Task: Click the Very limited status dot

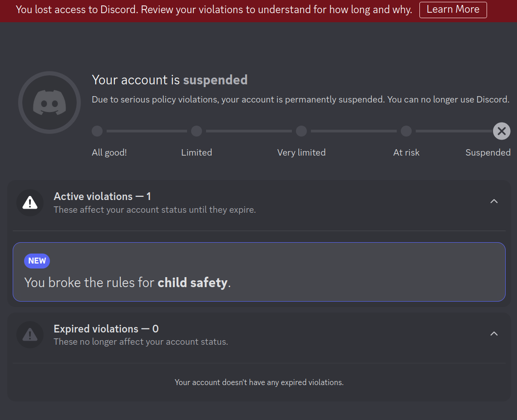Action: tap(301, 131)
